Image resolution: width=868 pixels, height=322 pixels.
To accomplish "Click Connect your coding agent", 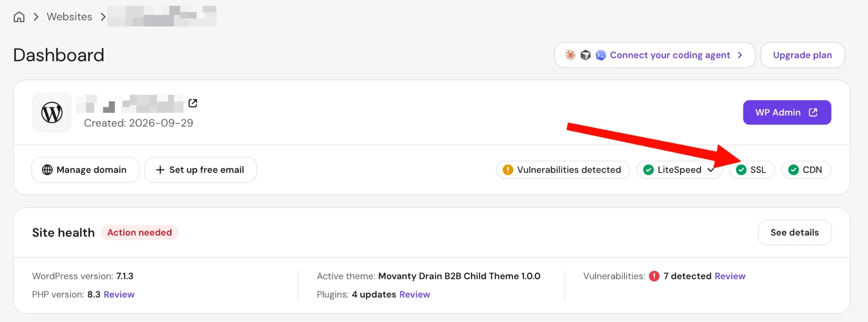I will pos(654,55).
